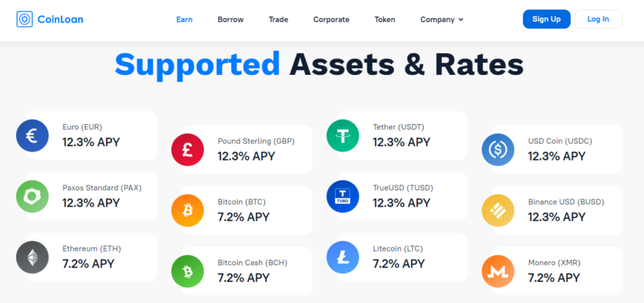Image resolution: width=644 pixels, height=303 pixels.
Task: Open the Token navigation link
Action: click(385, 19)
